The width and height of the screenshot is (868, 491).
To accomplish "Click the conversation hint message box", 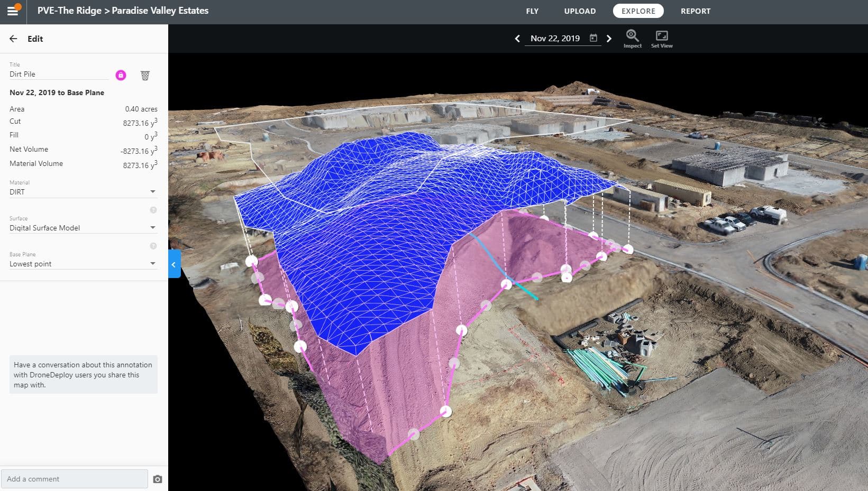I will [x=84, y=375].
